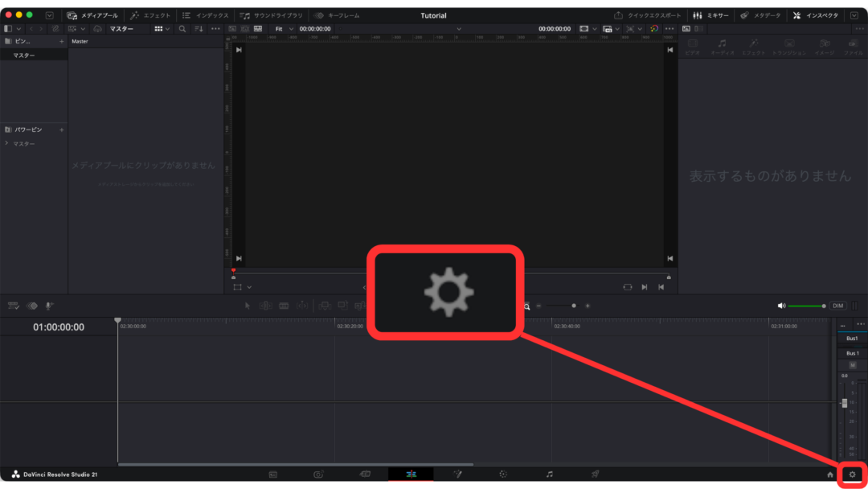Open the インスペクタ panel
This screenshot has width=868, height=489.
816,15
